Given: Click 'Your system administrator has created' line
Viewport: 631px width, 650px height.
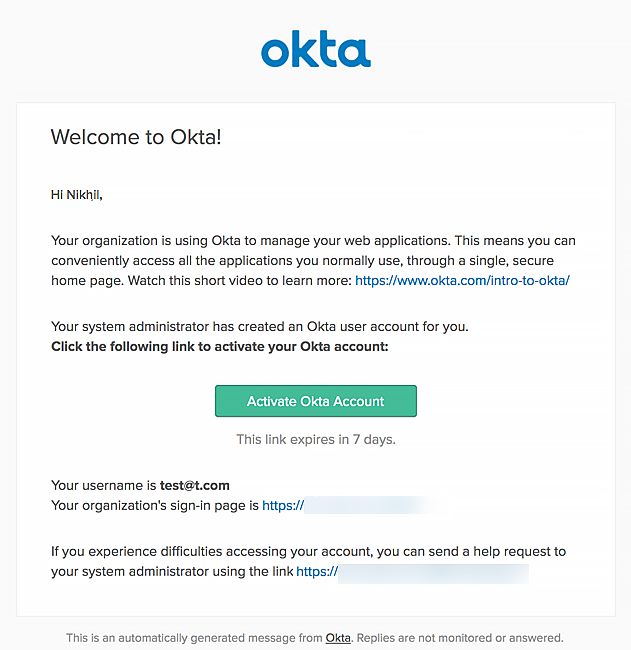Looking at the screenshot, I should (x=260, y=327).
